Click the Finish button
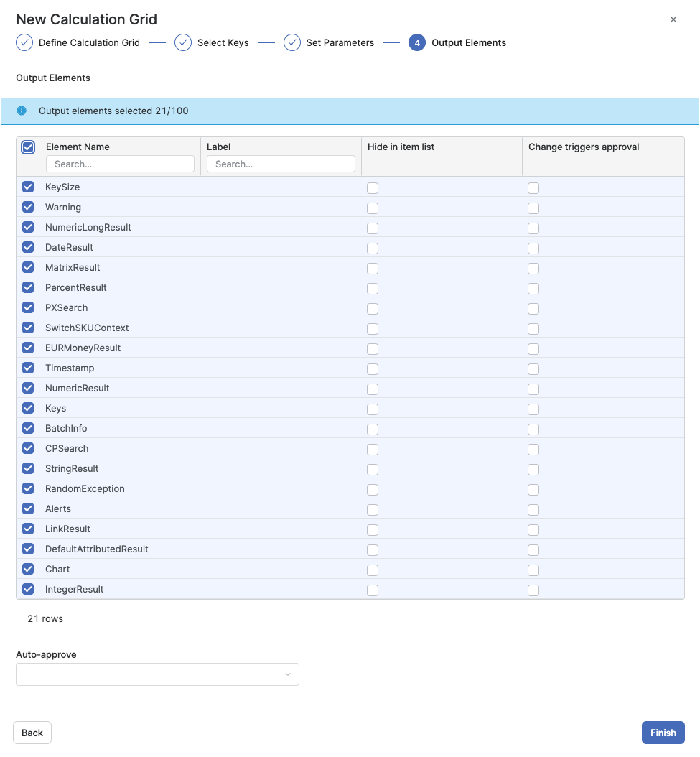The height and width of the screenshot is (757, 700). point(663,733)
